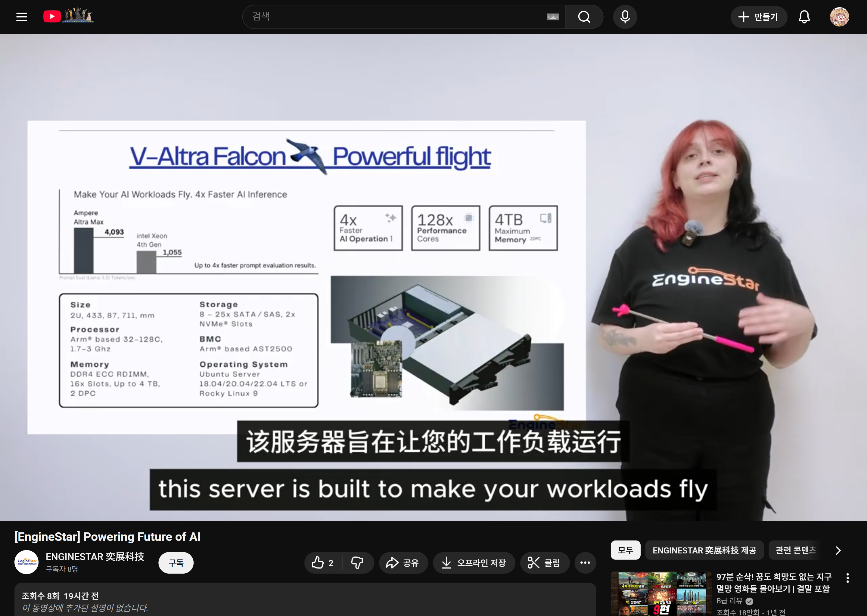The height and width of the screenshot is (616, 867).
Task: Click the 검색 search input field
Action: [x=395, y=17]
